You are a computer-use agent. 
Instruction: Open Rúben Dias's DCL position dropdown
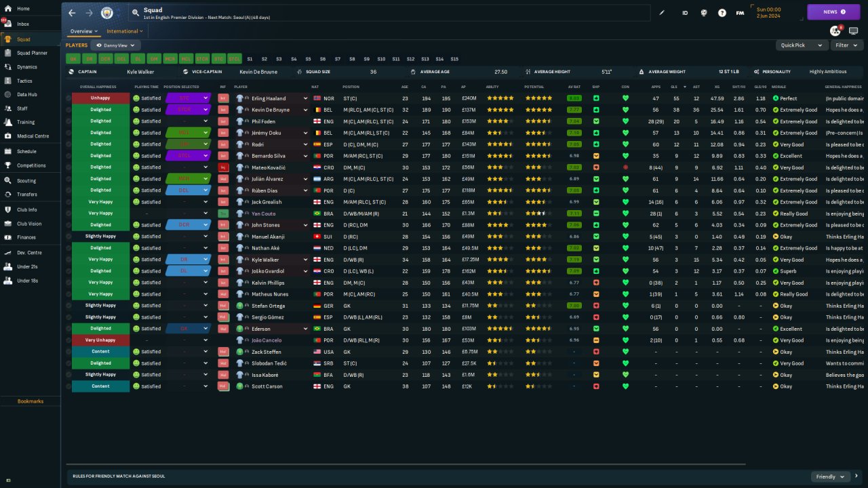(x=188, y=190)
